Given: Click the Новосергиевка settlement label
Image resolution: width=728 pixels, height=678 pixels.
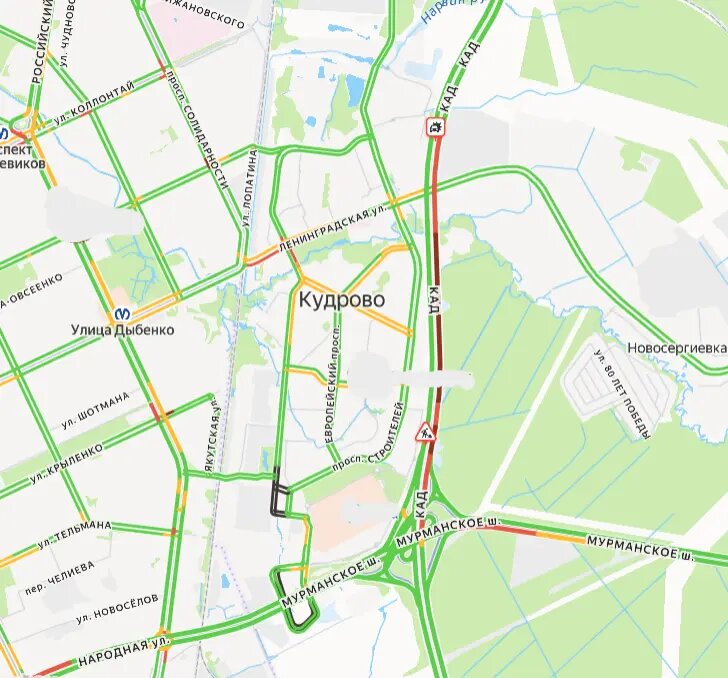Looking at the screenshot, I should point(677,348).
